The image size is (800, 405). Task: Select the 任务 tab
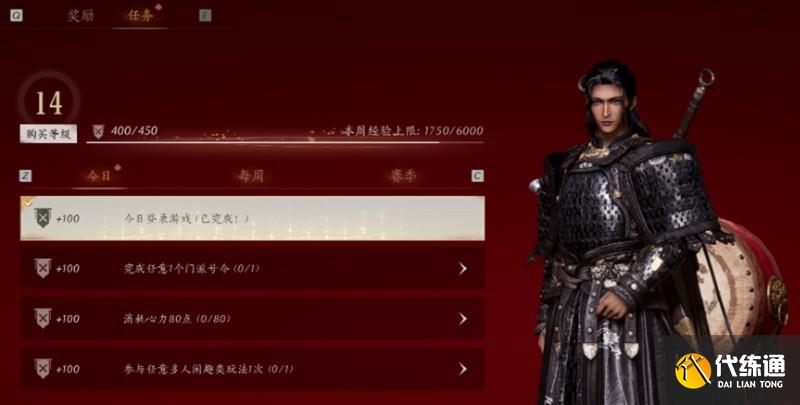[x=140, y=15]
